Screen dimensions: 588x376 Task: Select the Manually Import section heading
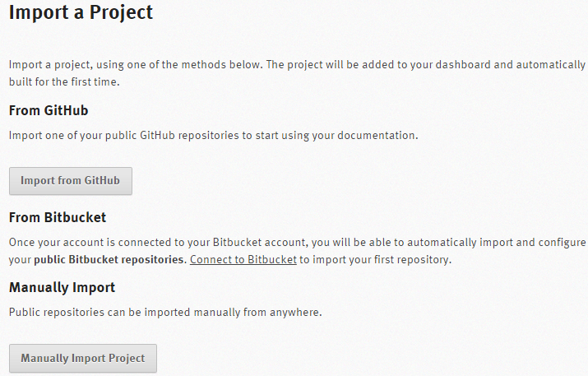tap(62, 287)
